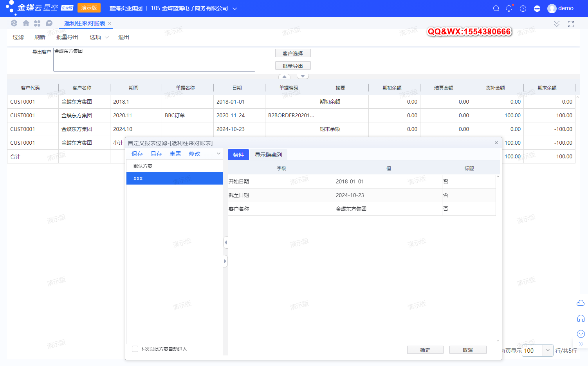Viewport: 588px width, 366px height.
Task: Open the demo user avatar
Action: pos(552,8)
